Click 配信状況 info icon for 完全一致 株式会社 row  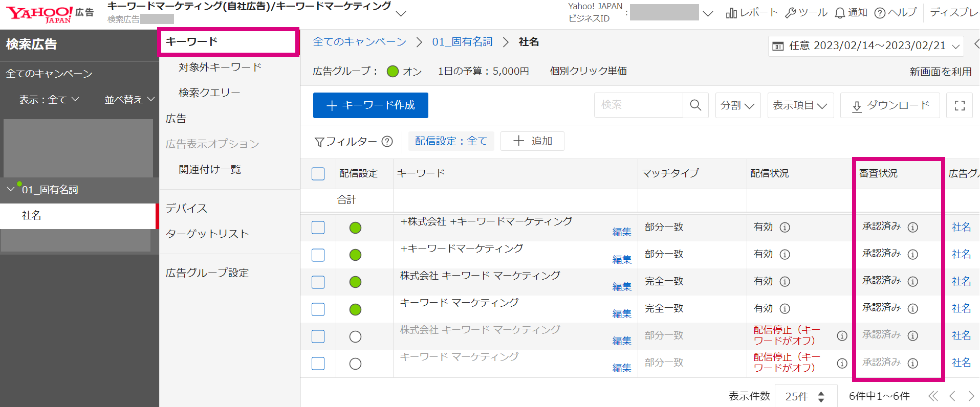[x=785, y=281]
